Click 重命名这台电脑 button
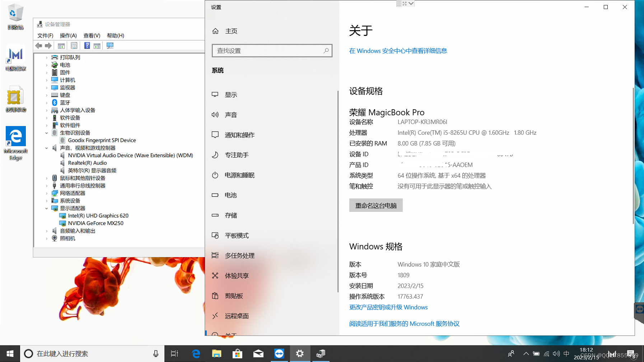 pyautogui.click(x=376, y=205)
